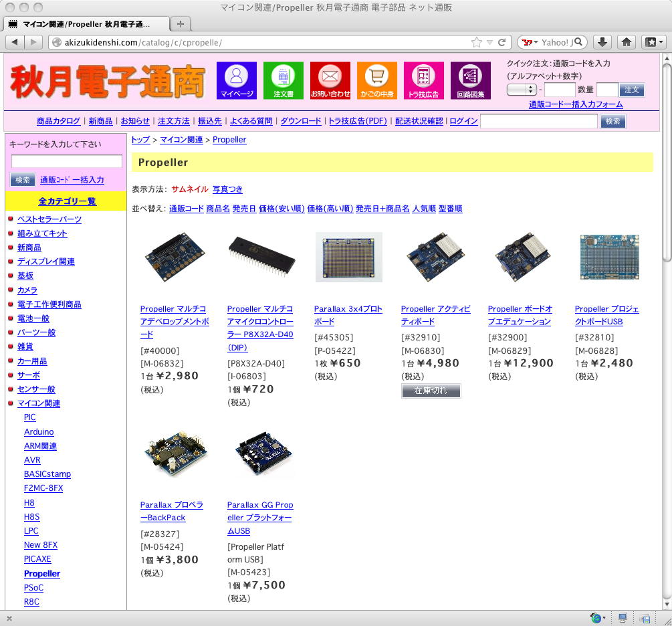This screenshot has height=626, width=672.
Task: Click the globe status icon in status bar
Action: point(596,618)
